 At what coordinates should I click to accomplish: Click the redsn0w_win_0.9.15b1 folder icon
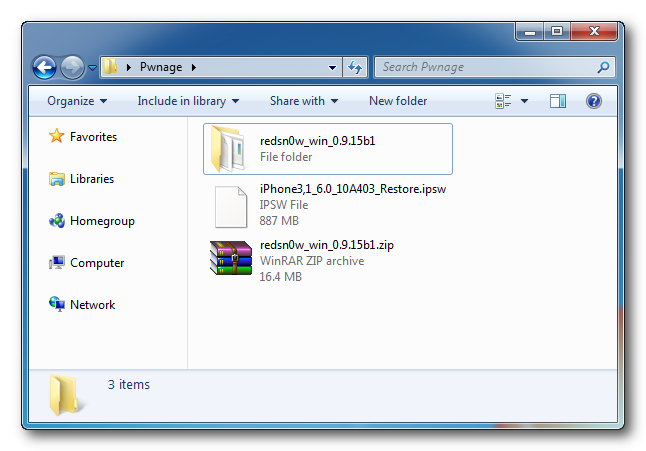[229, 149]
